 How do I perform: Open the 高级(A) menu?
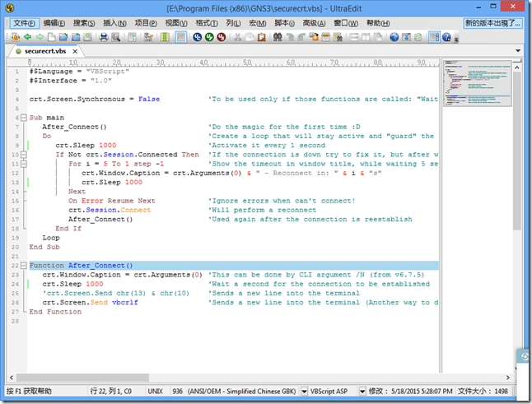pos(315,23)
